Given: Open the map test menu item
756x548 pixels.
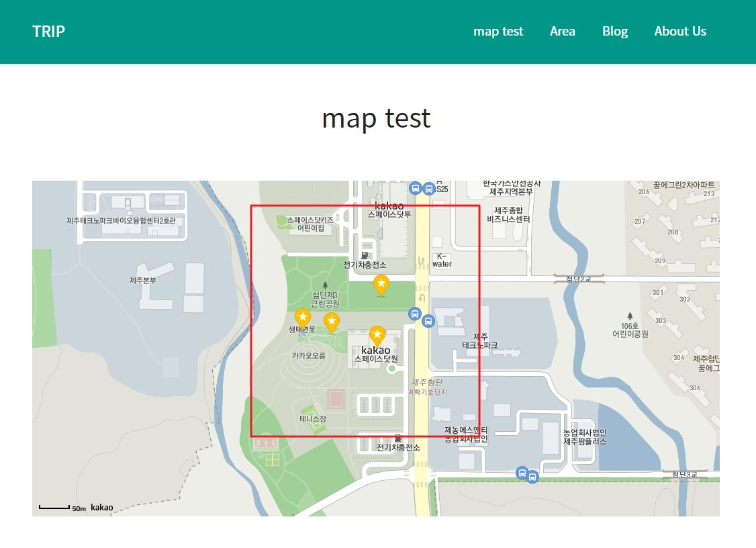Looking at the screenshot, I should [498, 32].
